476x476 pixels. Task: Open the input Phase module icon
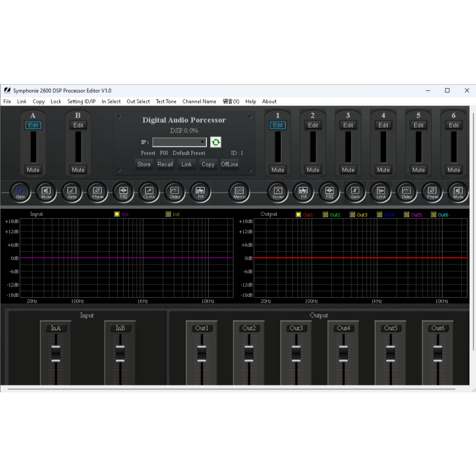pos(98,192)
